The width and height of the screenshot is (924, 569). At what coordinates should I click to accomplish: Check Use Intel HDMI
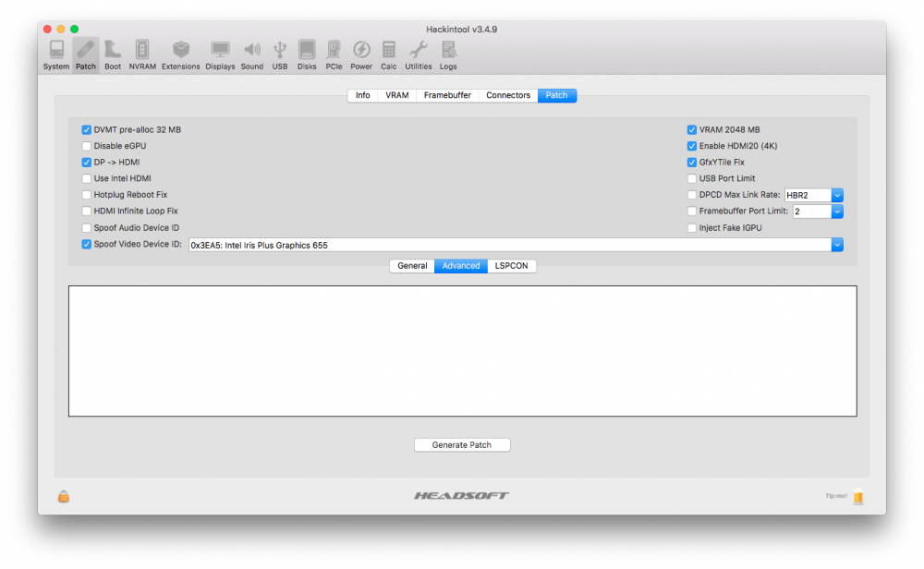point(87,178)
